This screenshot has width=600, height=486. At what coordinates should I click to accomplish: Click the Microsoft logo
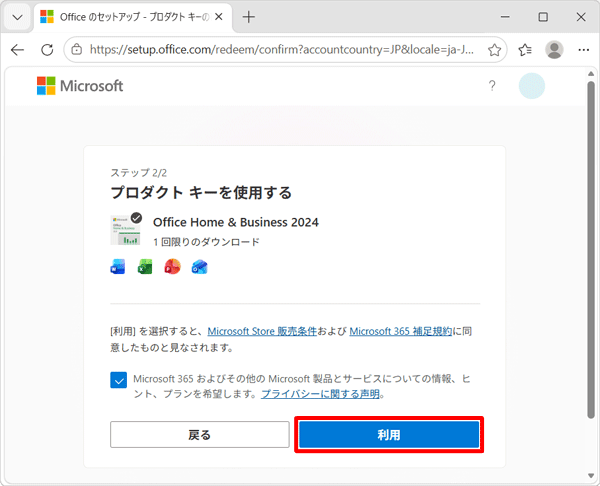point(80,86)
